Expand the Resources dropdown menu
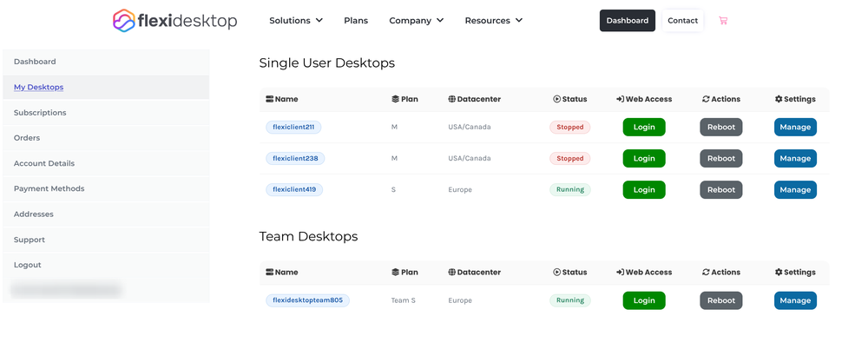This screenshot has width=868, height=349. [x=494, y=21]
